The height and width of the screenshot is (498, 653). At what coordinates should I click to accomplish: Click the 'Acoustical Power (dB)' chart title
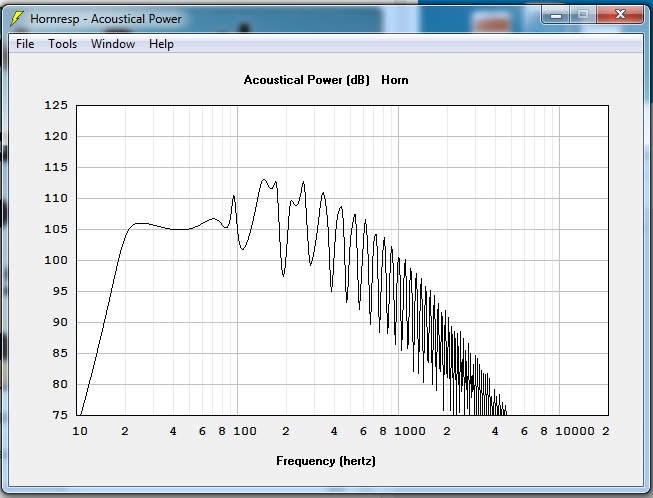coord(307,80)
